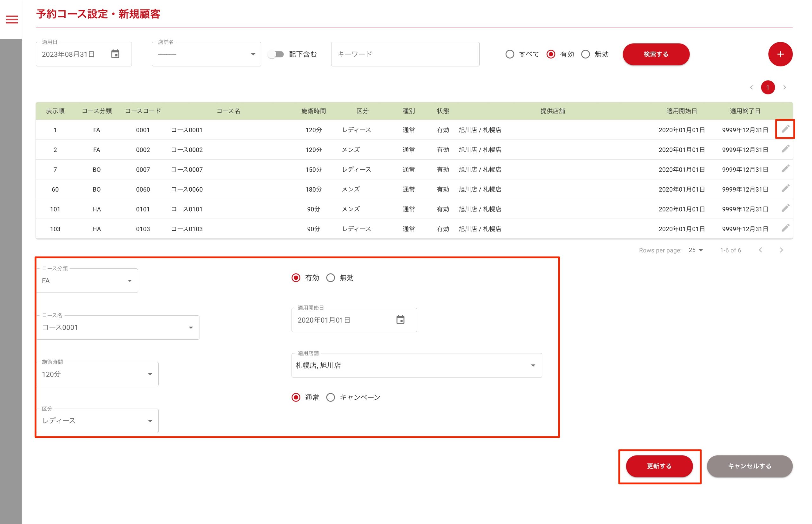Viewport: 812px width, 524px height.
Task: Click pencil icon for コース0007 row
Action: point(785,169)
